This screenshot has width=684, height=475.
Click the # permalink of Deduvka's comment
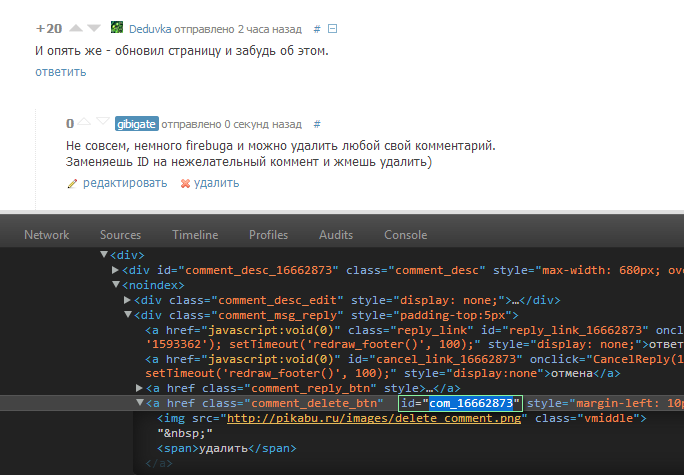[316, 28]
